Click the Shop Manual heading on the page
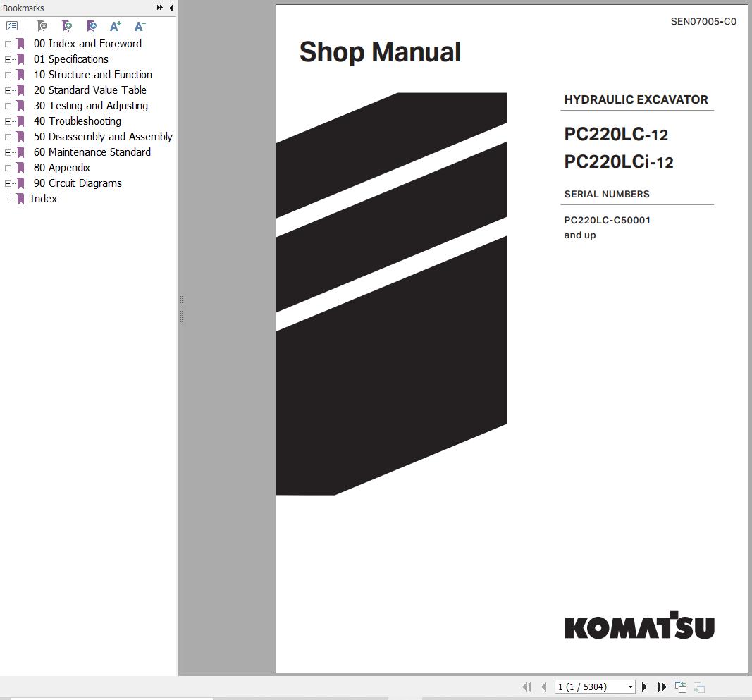 click(380, 52)
